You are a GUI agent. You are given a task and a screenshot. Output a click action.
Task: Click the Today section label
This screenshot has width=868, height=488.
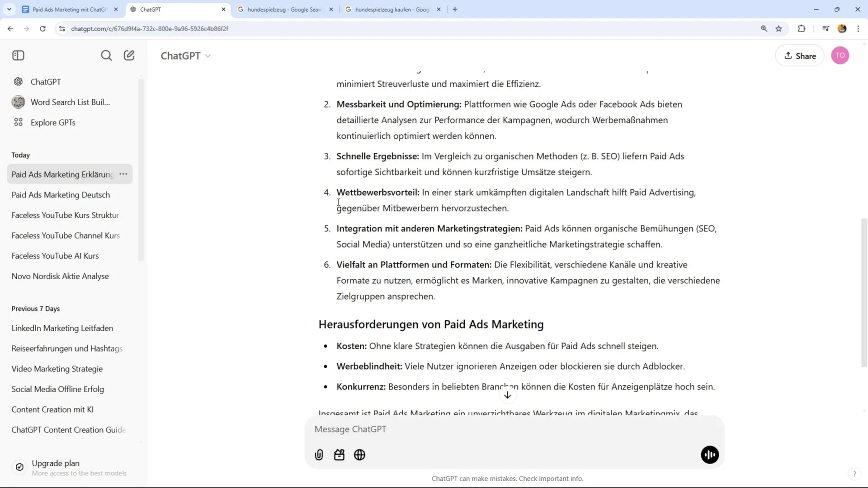21,155
